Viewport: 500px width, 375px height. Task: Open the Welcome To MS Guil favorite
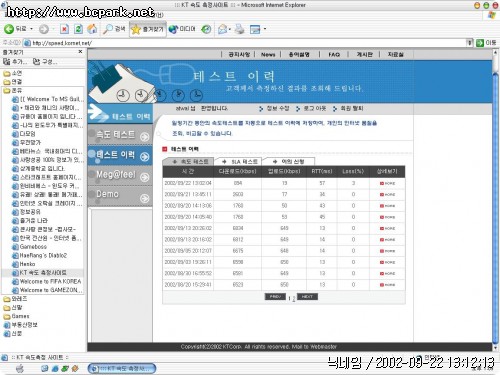tap(48, 99)
